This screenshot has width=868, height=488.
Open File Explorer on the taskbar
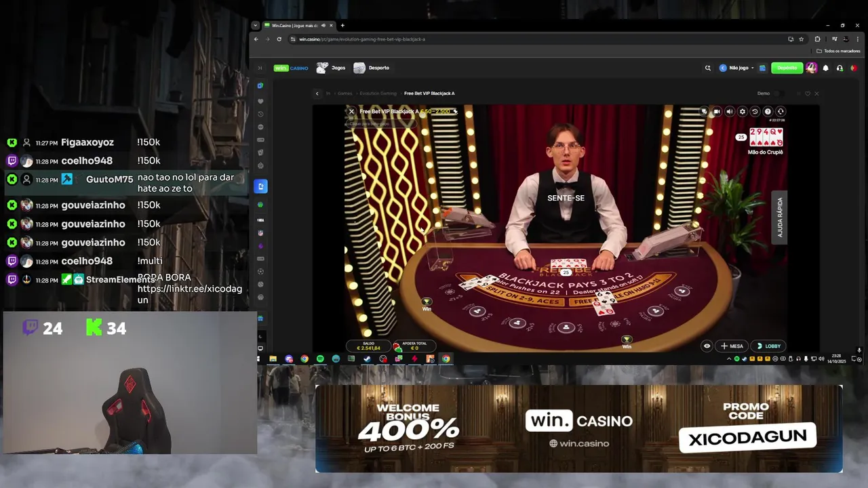click(273, 359)
